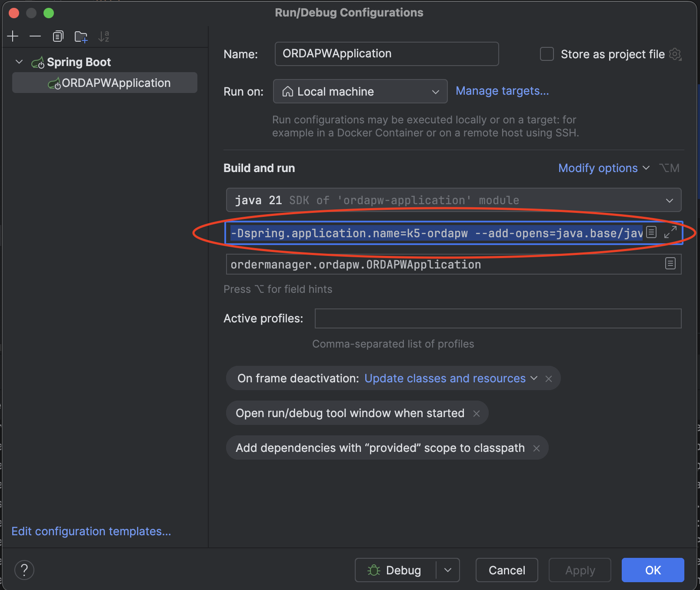
Task: Sort configurations alphabetically
Action: tap(103, 36)
